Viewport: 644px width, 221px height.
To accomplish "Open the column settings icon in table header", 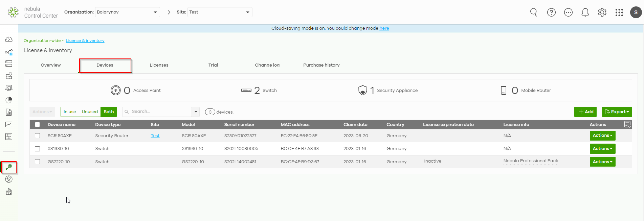I will [627, 124].
